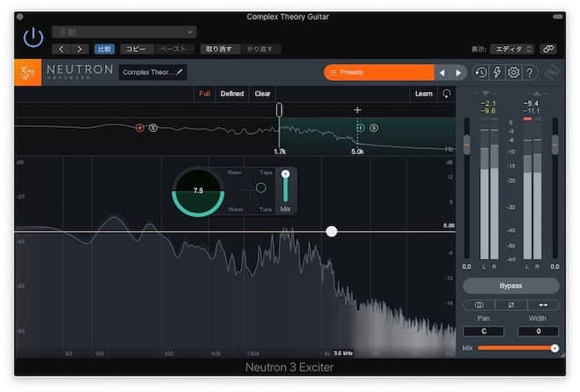Select previous preset arrow
580x392 pixels.
pos(442,72)
